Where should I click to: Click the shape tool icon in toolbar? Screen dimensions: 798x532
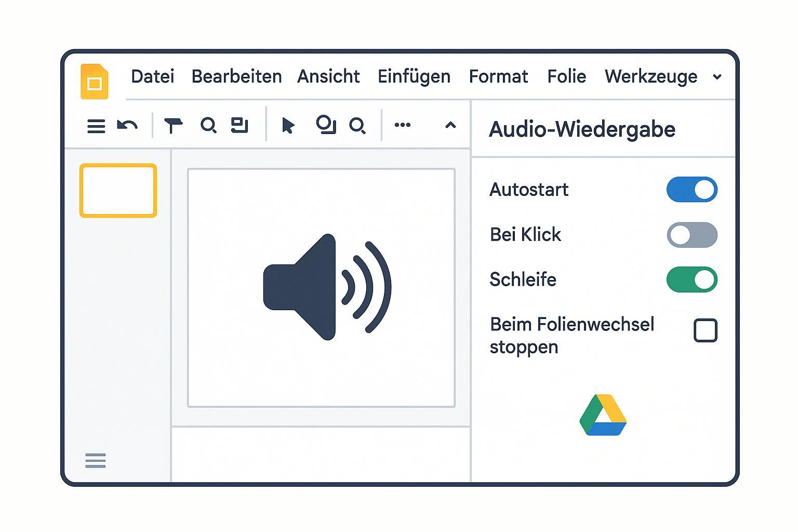pyautogui.click(x=326, y=125)
